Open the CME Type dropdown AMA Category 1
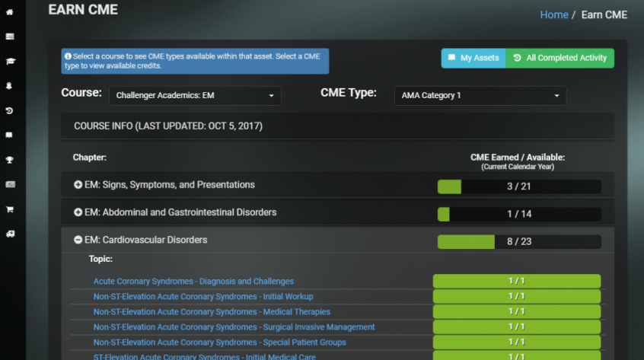Screen dimensions: 644x360 480,96
